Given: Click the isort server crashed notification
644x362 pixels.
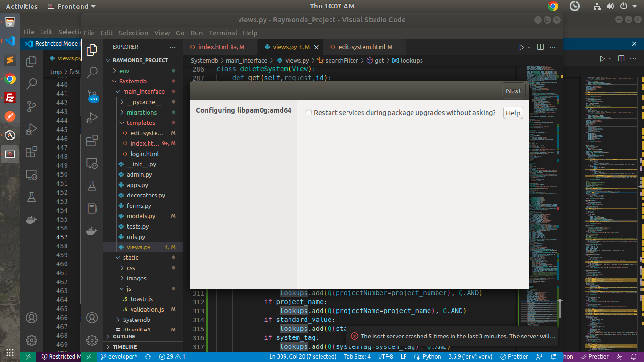Looking at the screenshot, I should (x=457, y=337).
